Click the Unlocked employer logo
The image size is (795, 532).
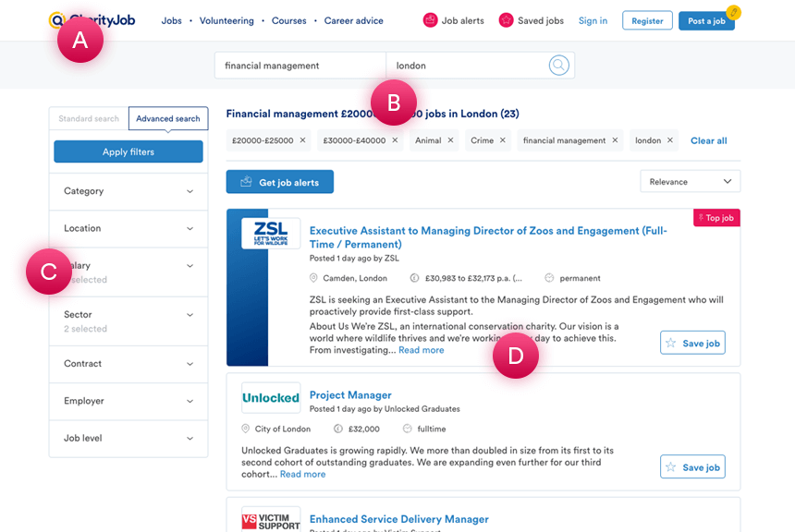coord(271,398)
